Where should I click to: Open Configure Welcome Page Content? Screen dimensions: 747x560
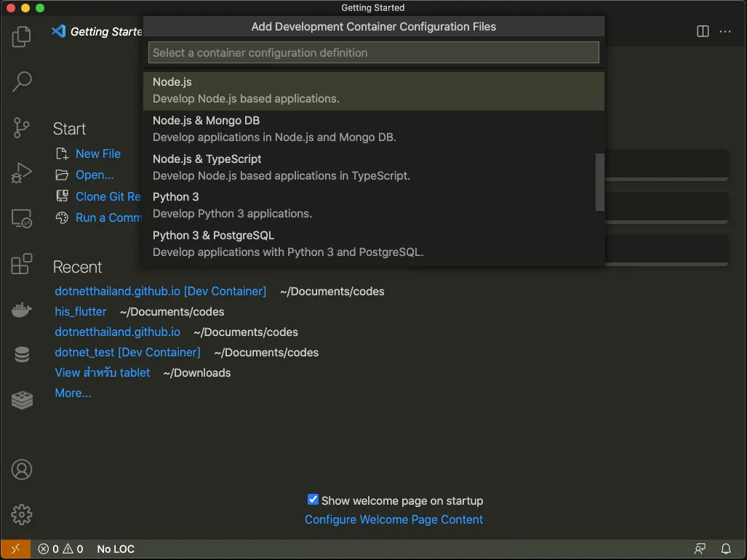394,519
